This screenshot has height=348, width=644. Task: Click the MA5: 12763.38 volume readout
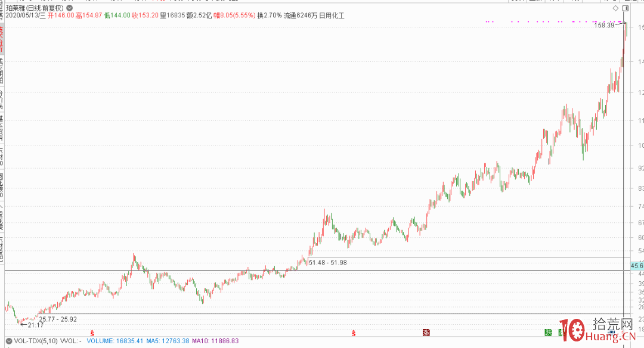[168, 341]
